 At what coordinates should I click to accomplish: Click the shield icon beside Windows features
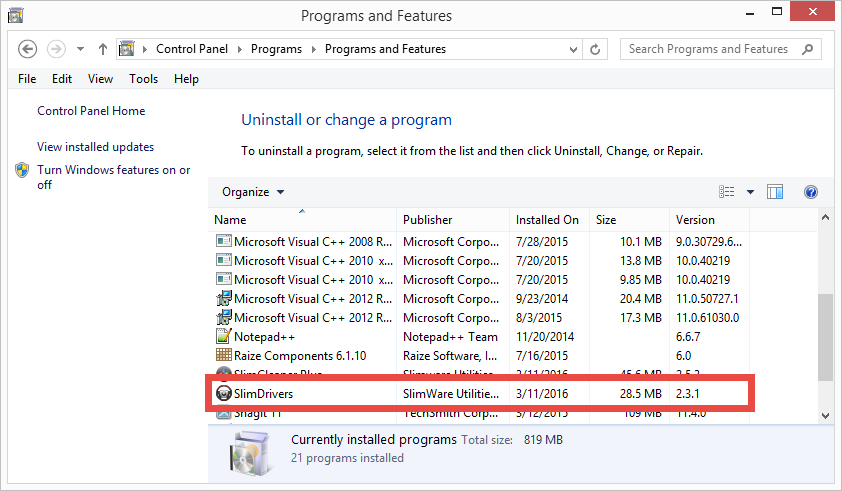pyautogui.click(x=22, y=170)
